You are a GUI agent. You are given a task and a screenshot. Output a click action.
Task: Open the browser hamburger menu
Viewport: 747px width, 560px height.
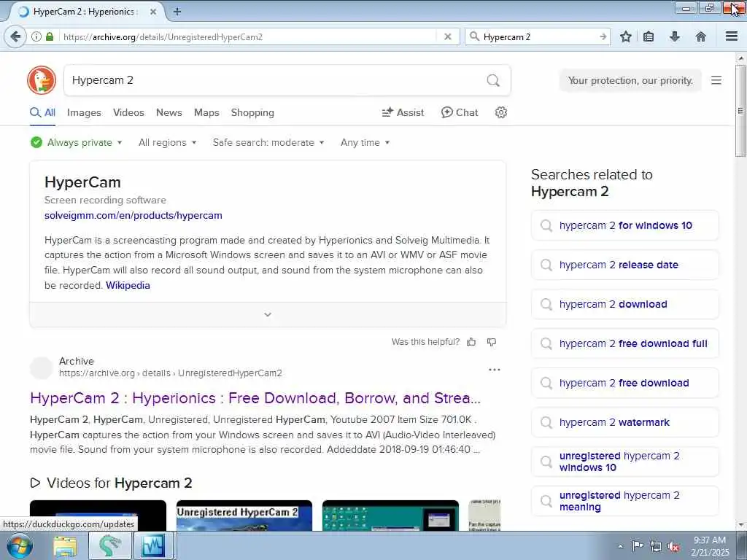click(731, 36)
